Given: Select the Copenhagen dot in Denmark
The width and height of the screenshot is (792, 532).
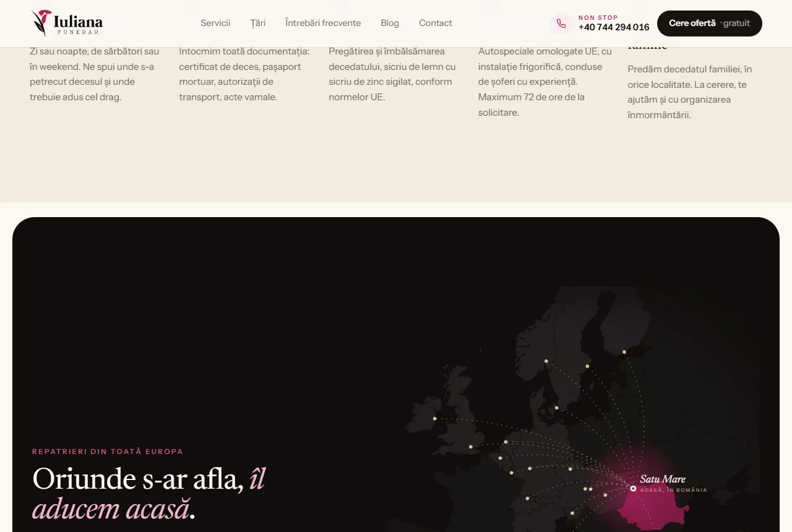Looking at the screenshot, I should (556, 408).
